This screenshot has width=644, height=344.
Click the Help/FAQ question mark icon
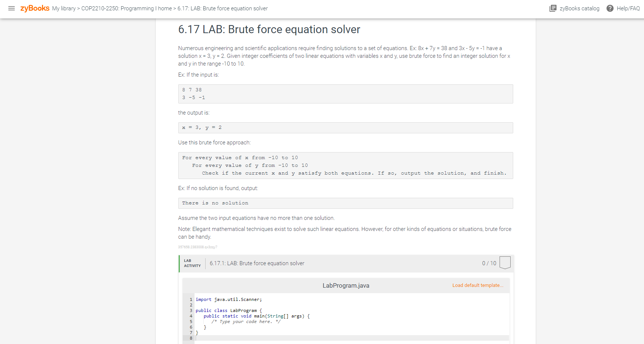tap(610, 8)
